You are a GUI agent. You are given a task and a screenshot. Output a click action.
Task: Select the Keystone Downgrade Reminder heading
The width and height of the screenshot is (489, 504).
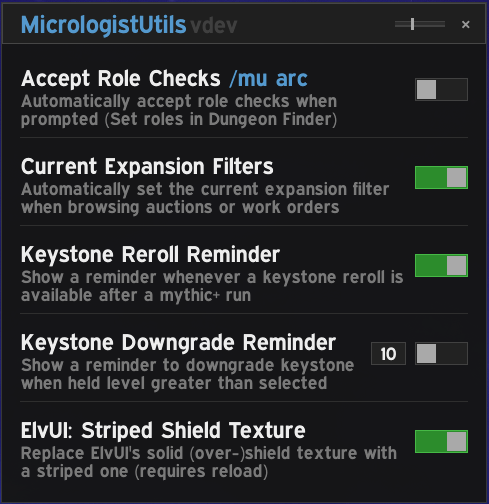178,343
